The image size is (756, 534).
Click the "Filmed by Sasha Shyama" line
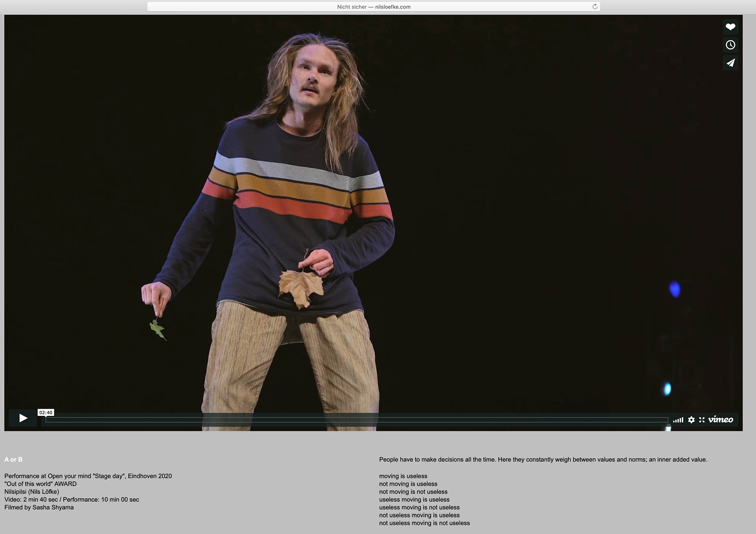coord(39,507)
